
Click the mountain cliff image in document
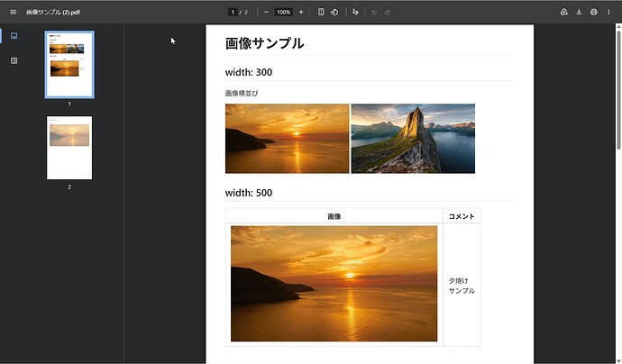(x=412, y=138)
